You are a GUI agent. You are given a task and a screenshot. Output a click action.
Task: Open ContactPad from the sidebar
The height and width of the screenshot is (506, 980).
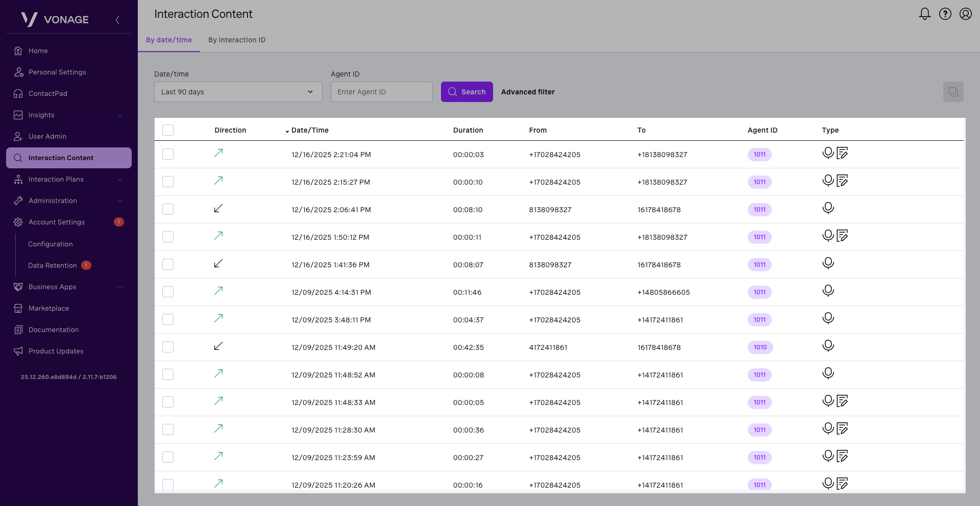tap(48, 93)
